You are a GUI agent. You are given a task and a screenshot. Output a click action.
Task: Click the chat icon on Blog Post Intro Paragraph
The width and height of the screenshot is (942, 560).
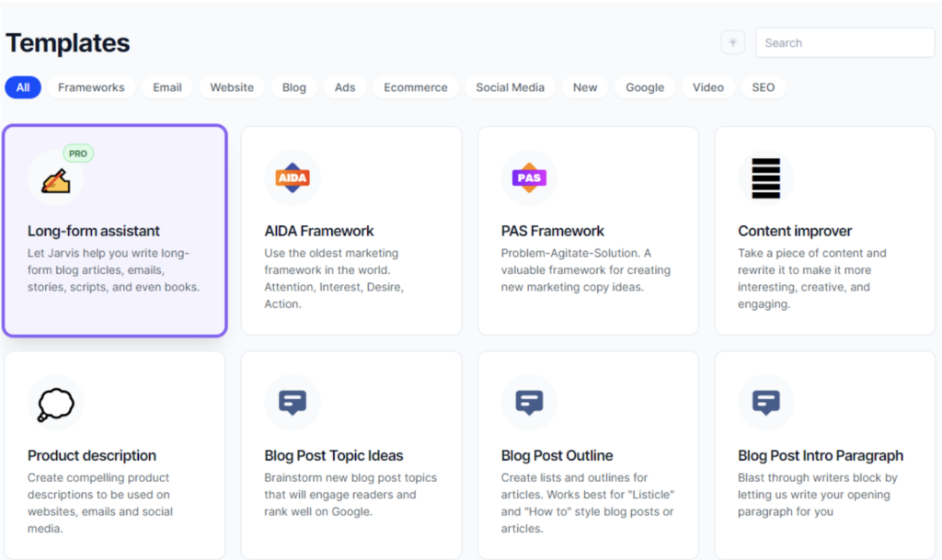click(x=765, y=402)
